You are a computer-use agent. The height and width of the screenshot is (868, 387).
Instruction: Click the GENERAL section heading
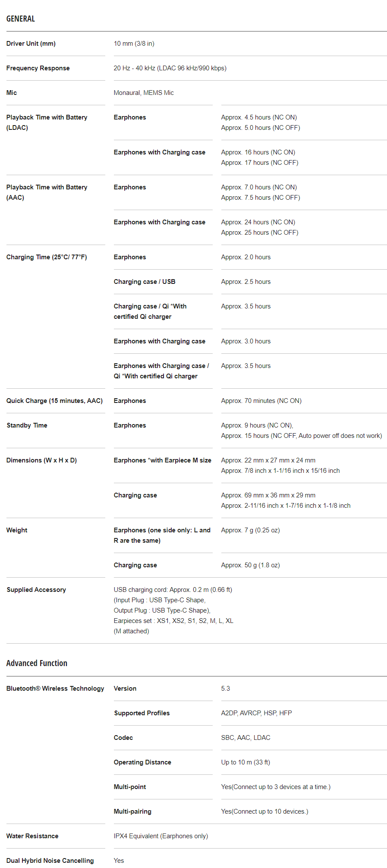[21, 19]
